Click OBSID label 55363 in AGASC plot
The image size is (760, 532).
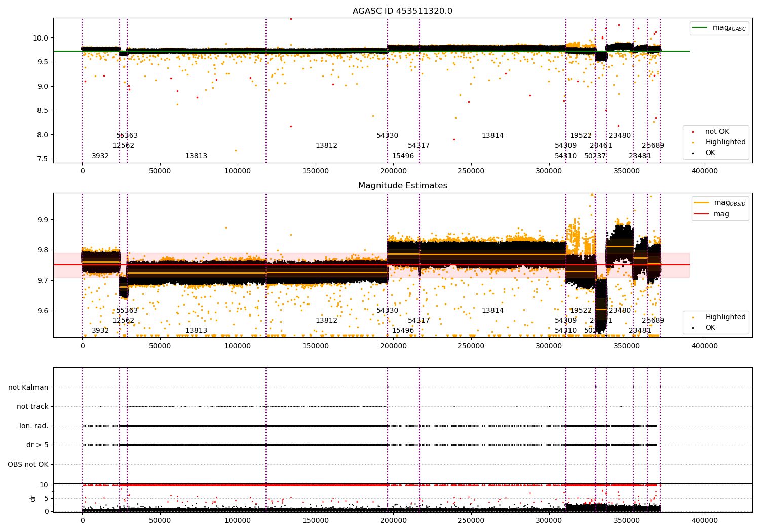click(127, 136)
